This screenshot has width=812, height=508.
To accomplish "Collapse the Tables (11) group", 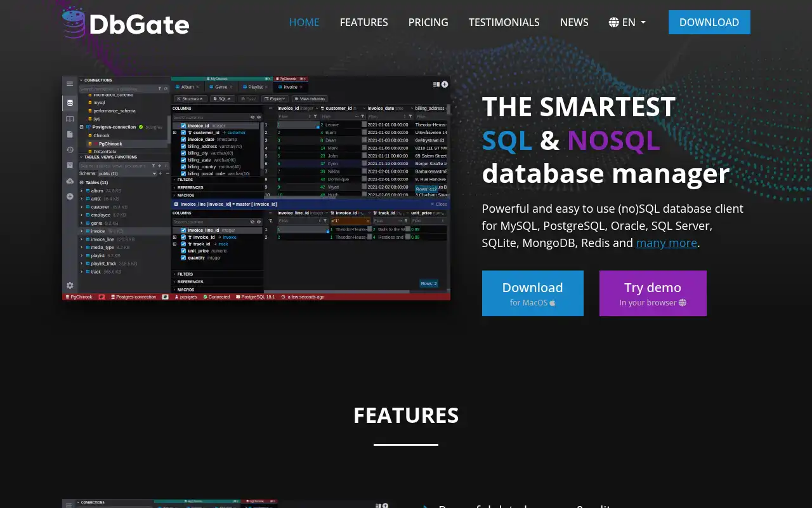I will tap(81, 182).
